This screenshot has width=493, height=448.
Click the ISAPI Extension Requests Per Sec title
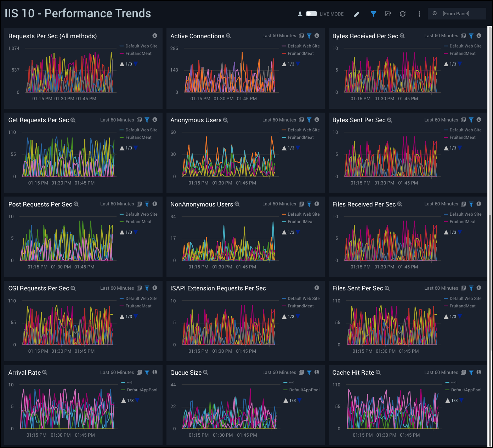coord(218,288)
